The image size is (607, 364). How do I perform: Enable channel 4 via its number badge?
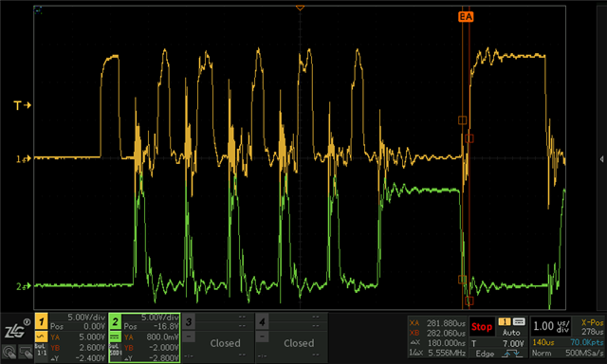pos(262,321)
